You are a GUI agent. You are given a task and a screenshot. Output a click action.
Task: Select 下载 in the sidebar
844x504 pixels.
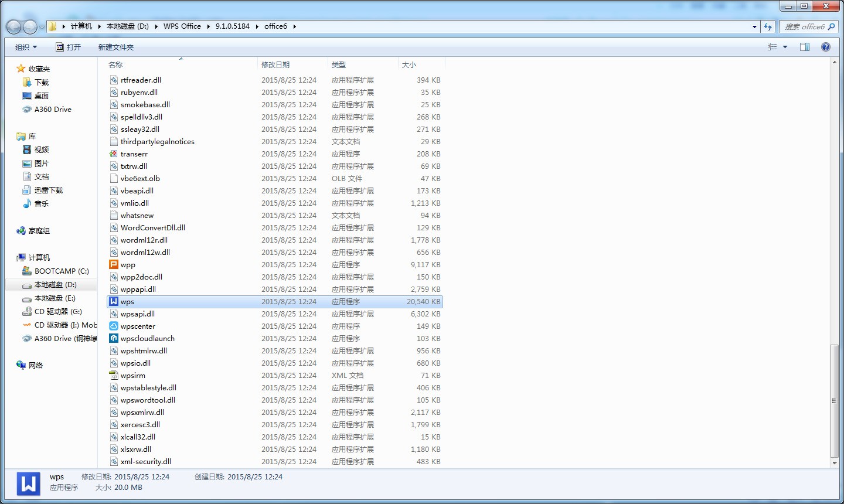tap(42, 82)
